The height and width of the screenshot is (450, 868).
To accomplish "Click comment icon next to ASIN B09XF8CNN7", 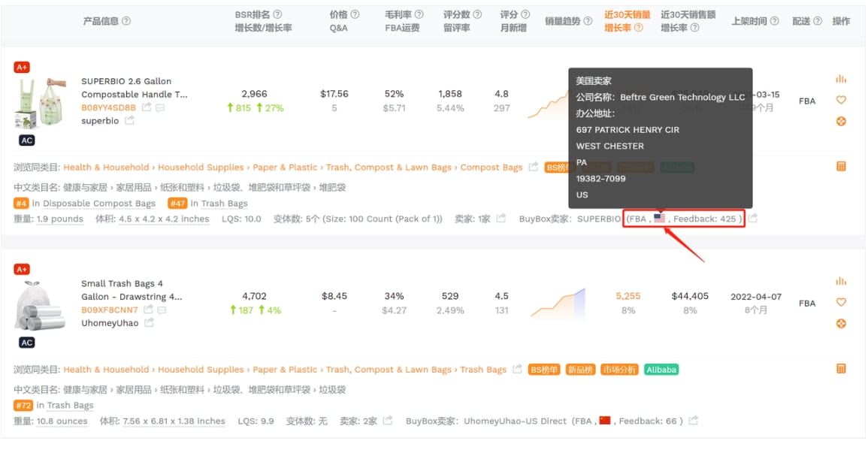I will [161, 310].
